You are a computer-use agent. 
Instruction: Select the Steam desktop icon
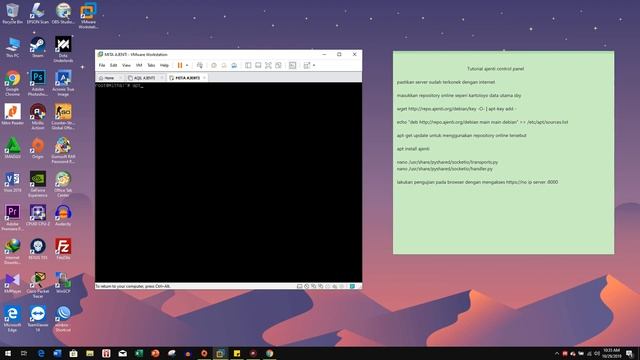(38, 48)
